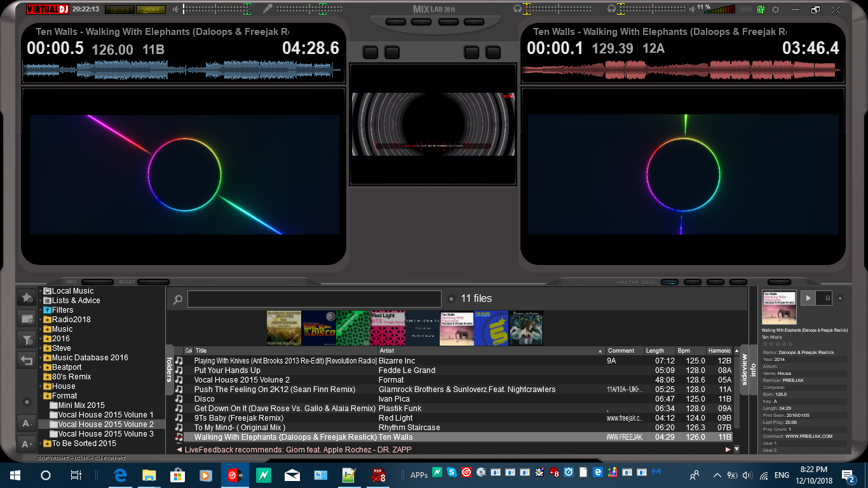Open the notification center icon
Image resolution: width=868 pixels, height=488 pixels.
848,475
